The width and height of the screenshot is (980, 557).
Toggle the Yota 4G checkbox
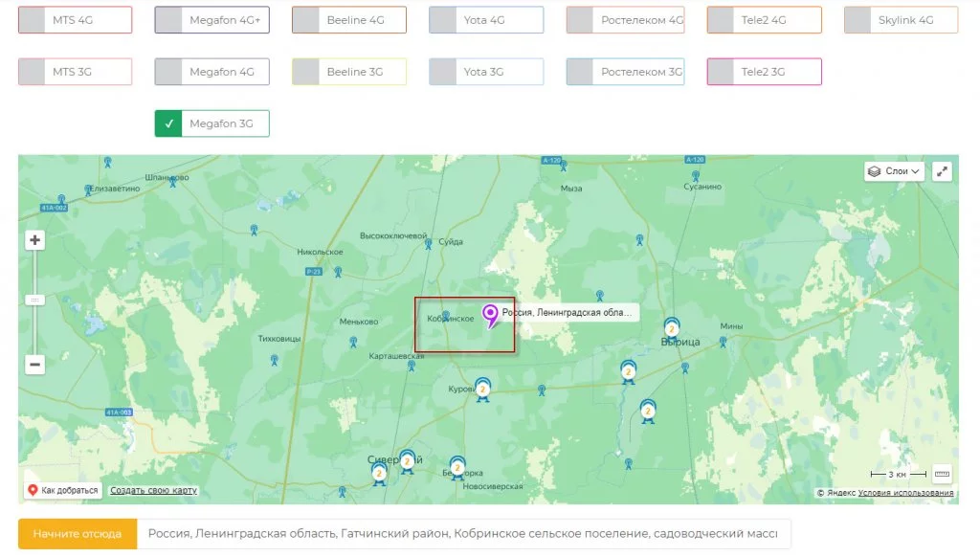pyautogui.click(x=442, y=20)
